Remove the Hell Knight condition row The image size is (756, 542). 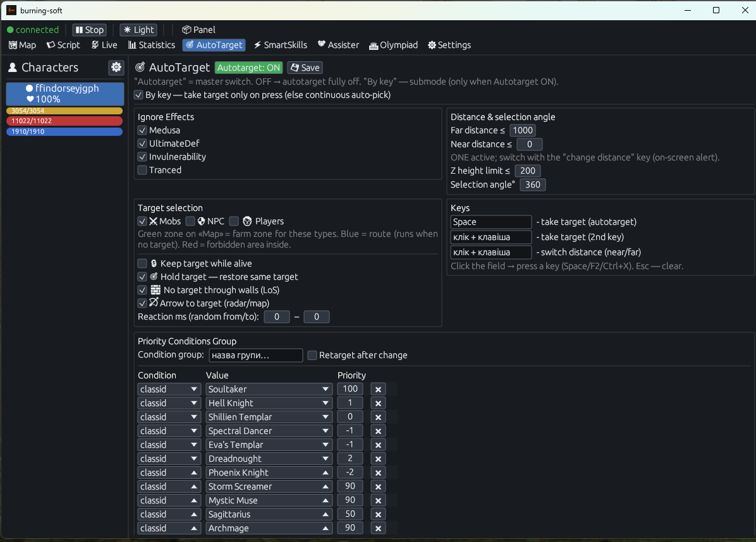[378, 403]
